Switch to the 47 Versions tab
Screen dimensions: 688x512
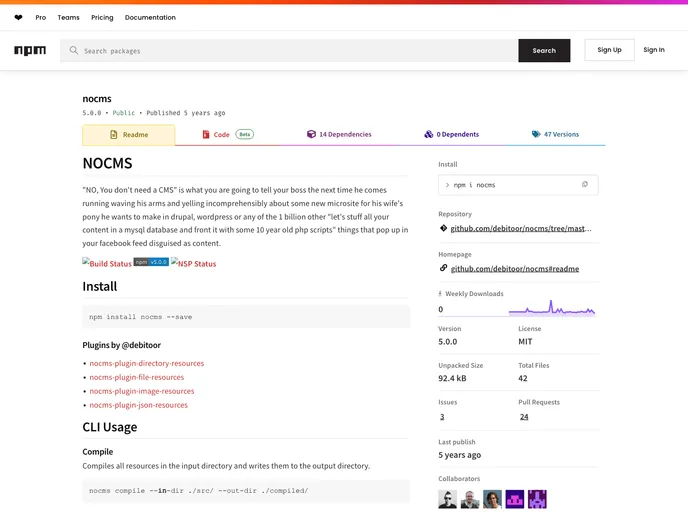point(555,134)
